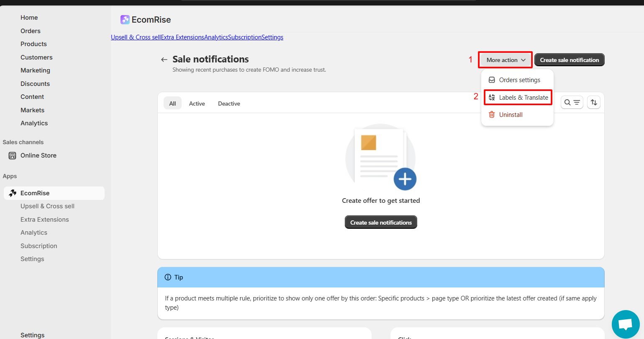Open the chat support bubble icon
The image size is (644, 339).
pos(625,324)
